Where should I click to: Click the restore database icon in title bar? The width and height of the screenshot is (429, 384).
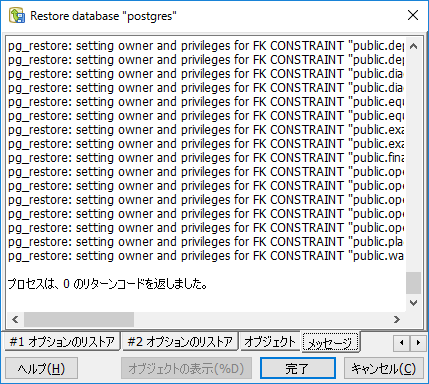17,15
